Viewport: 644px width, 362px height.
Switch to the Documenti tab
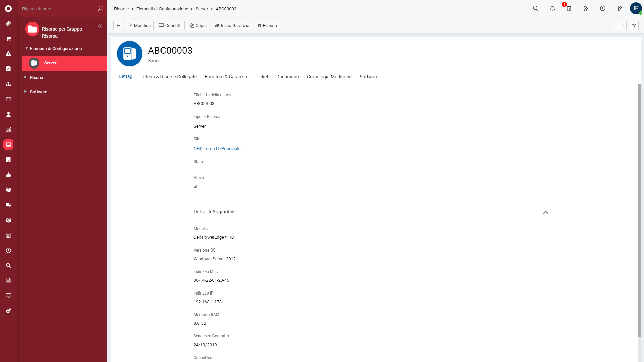point(287,77)
